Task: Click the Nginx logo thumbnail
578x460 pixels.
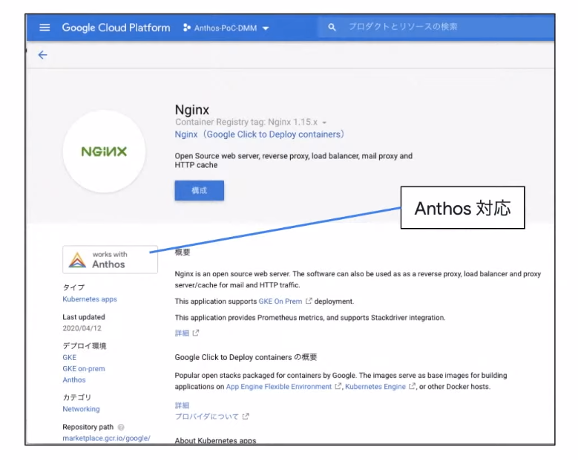Action: pyautogui.click(x=104, y=151)
